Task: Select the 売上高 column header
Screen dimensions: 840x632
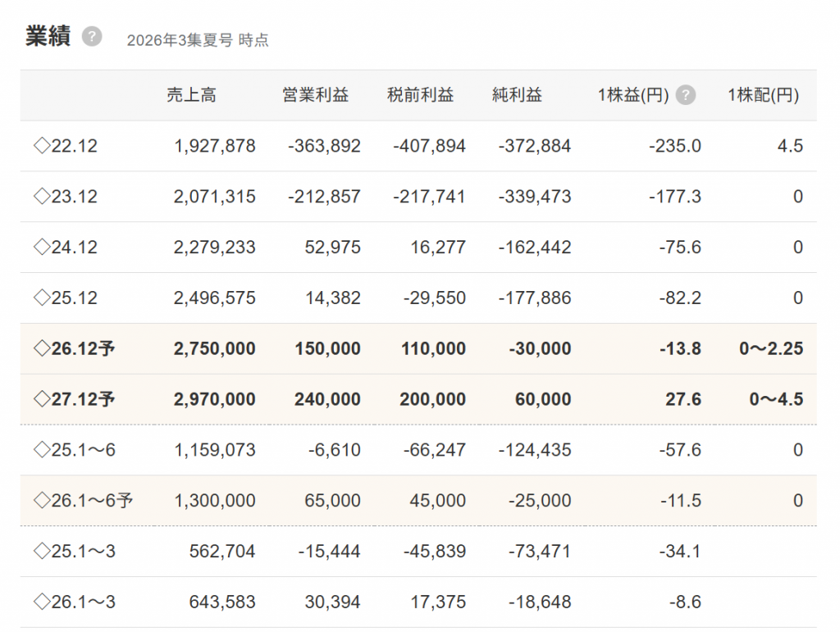Action: tap(192, 95)
